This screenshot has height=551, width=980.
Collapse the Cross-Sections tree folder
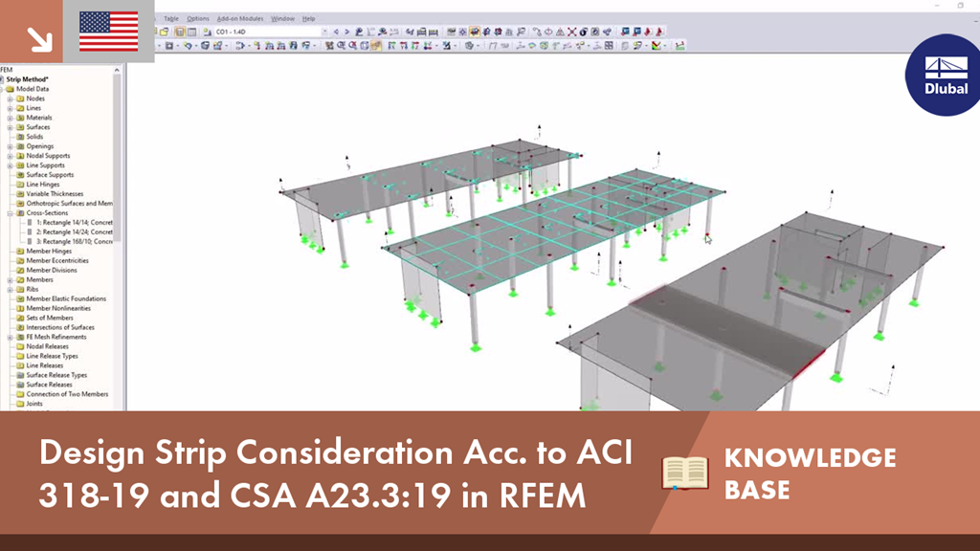click(10, 213)
